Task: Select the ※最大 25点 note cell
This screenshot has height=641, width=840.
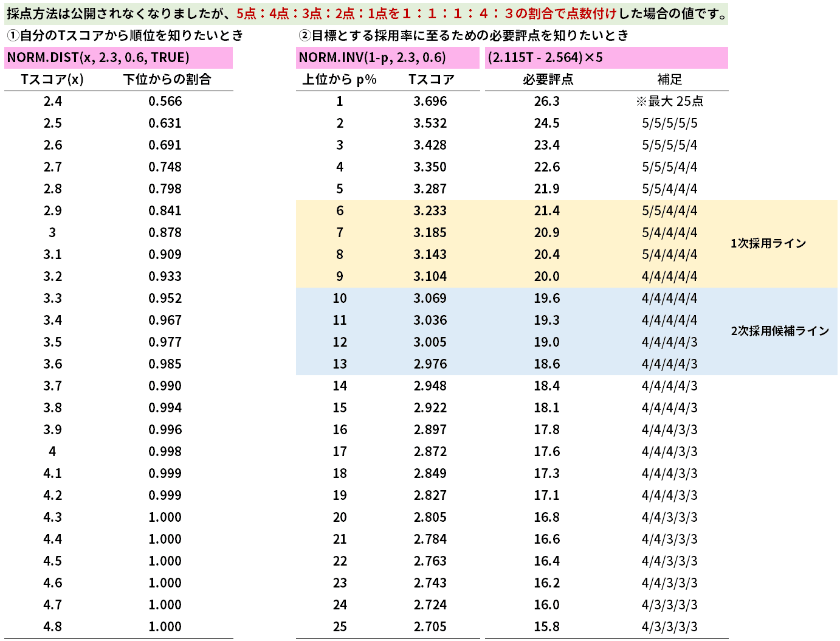Action: (669, 102)
